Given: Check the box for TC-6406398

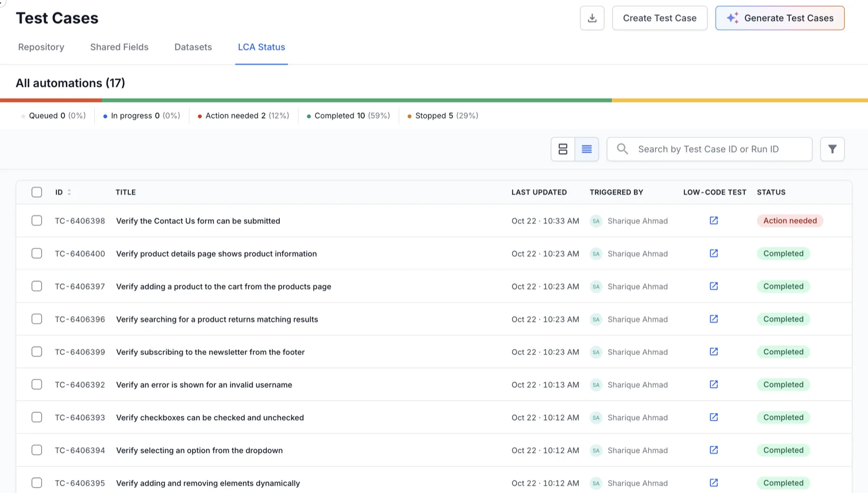Looking at the screenshot, I should (x=36, y=221).
